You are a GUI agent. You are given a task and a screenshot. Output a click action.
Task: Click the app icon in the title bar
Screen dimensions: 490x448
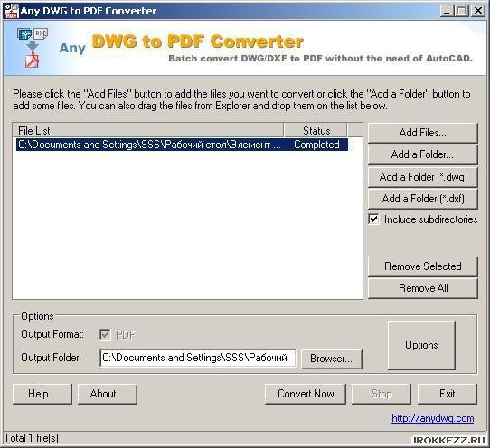pyautogui.click(x=11, y=11)
